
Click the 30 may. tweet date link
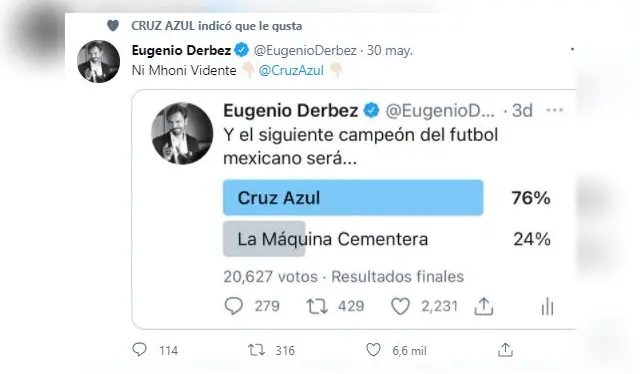(x=390, y=50)
